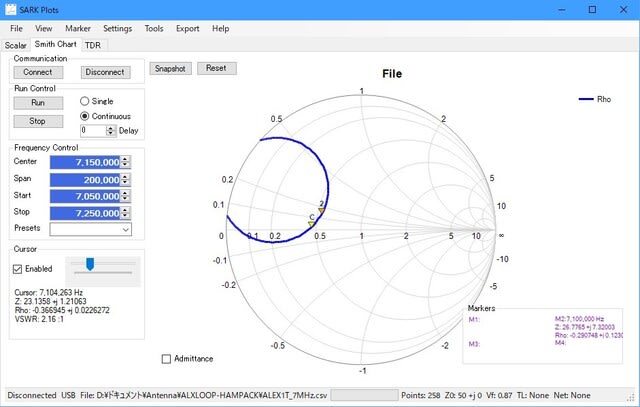Click the Delay spinner arrows

coord(111,131)
